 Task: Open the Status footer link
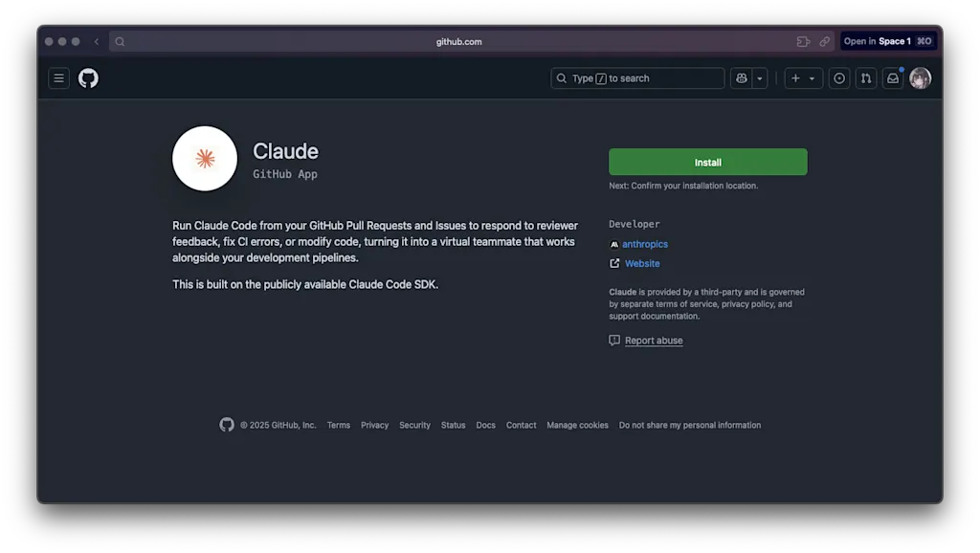[453, 425]
